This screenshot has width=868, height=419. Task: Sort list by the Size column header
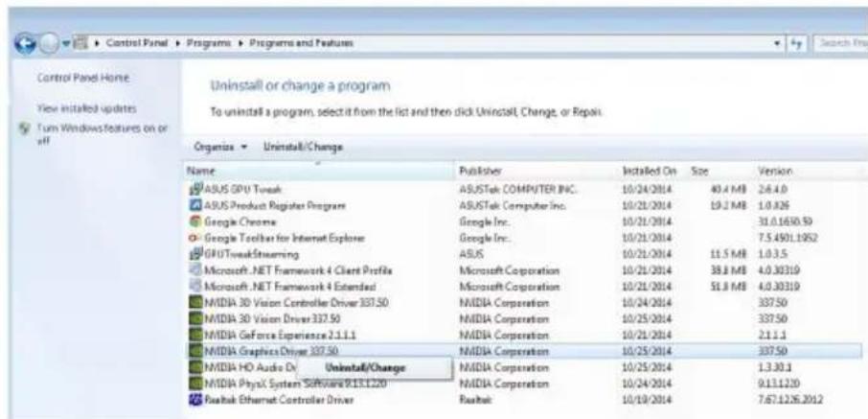720,172
